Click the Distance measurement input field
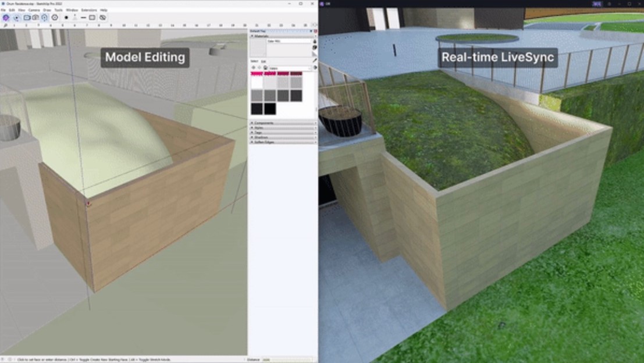This screenshot has height=363, width=644. pyautogui.click(x=286, y=360)
